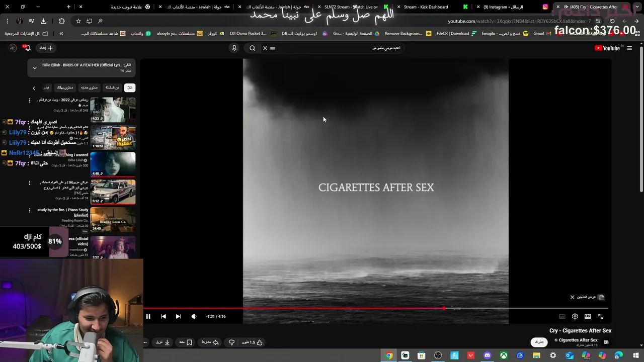Open Gmail bookmark
Image resolution: width=644 pixels, height=362 pixels.
click(542, 34)
